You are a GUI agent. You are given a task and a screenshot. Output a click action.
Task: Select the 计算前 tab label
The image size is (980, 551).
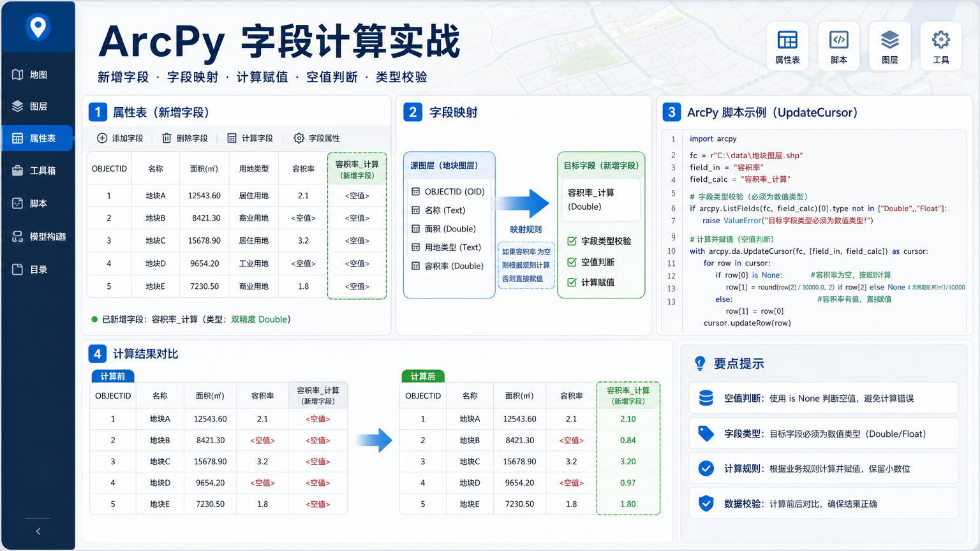(112, 376)
